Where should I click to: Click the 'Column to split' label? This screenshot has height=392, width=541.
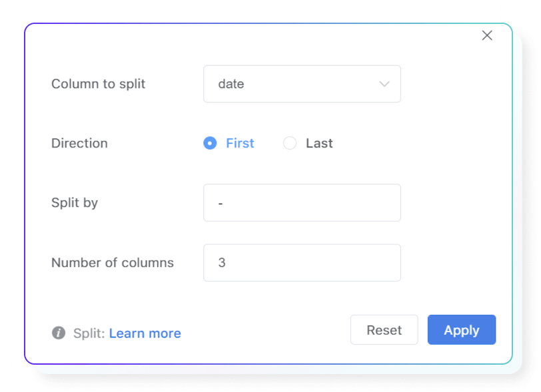98,84
